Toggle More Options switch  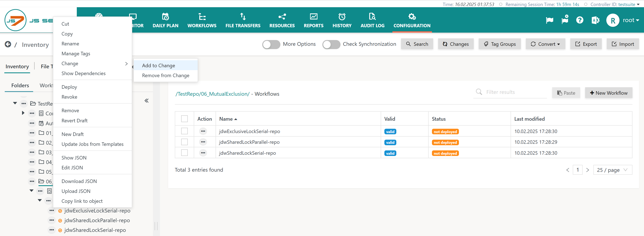pos(271,44)
